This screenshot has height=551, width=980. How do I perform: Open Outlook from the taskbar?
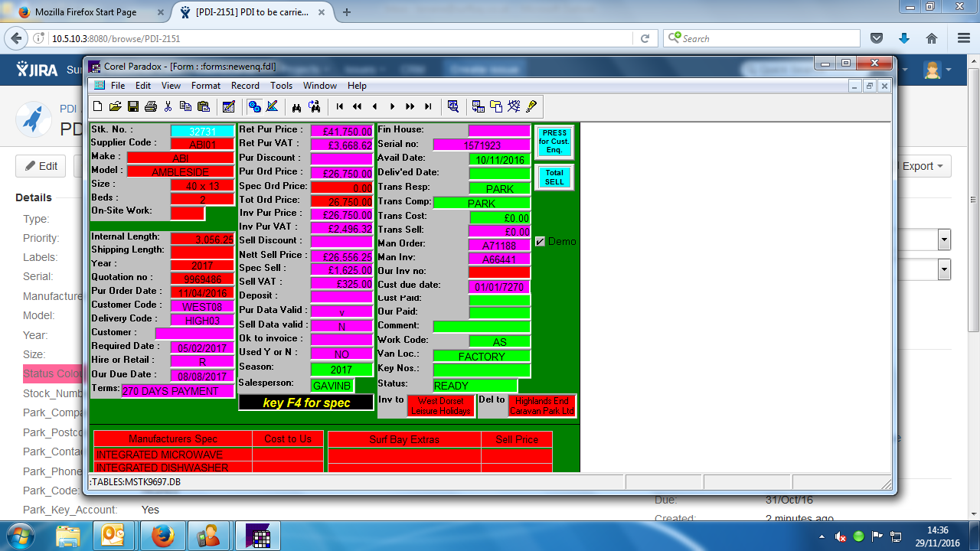[113, 536]
